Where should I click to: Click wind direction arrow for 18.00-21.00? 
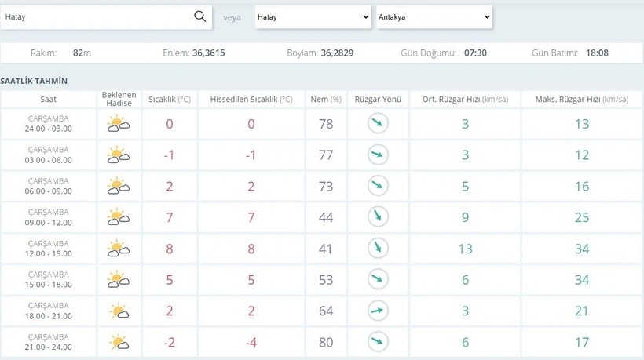point(378,311)
